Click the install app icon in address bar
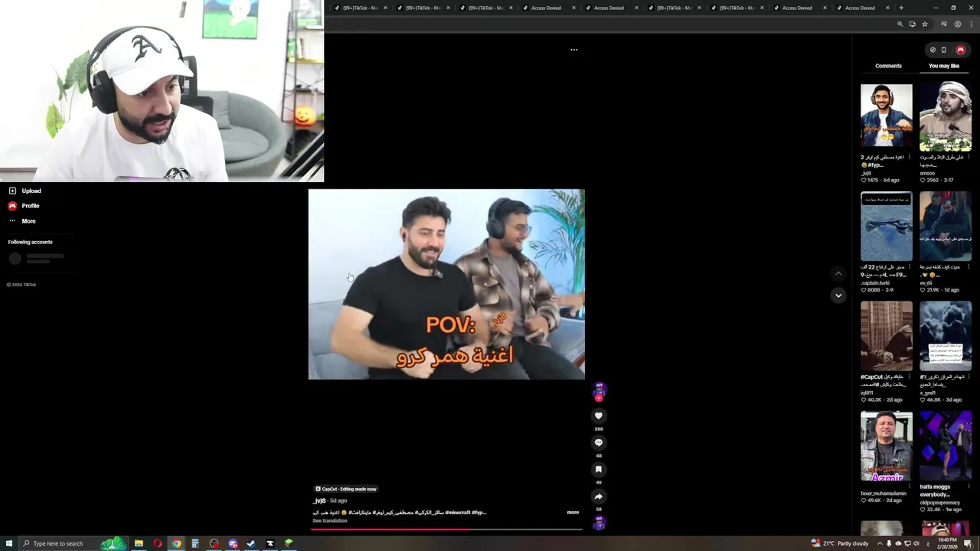This screenshot has height=551, width=980. click(912, 24)
